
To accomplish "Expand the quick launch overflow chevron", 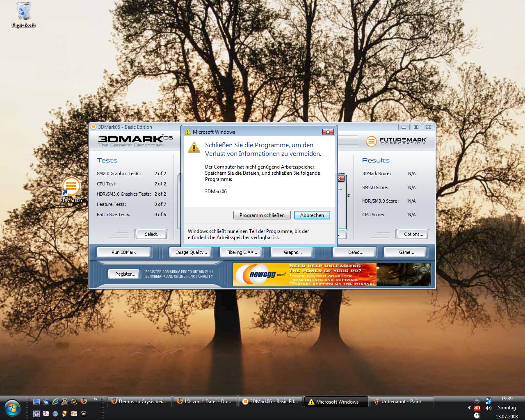I will [x=96, y=399].
